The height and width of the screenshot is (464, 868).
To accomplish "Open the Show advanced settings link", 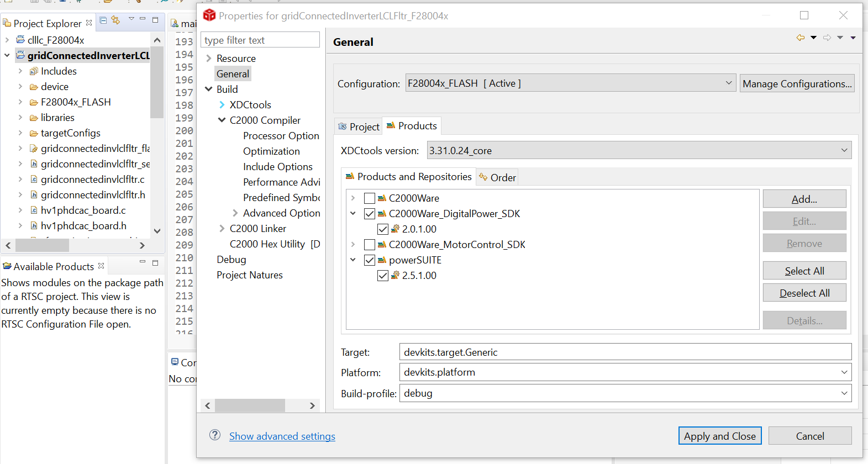I will (x=282, y=436).
